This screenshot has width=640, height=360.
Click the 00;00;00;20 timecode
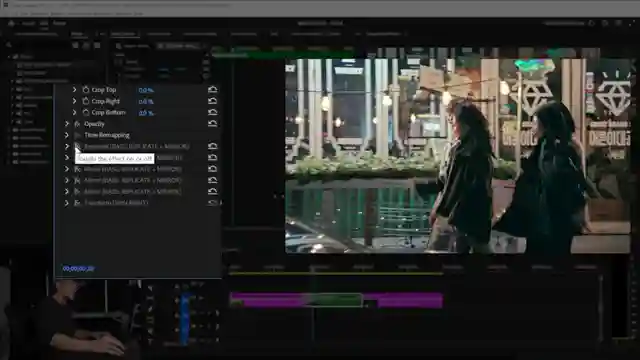click(x=78, y=269)
